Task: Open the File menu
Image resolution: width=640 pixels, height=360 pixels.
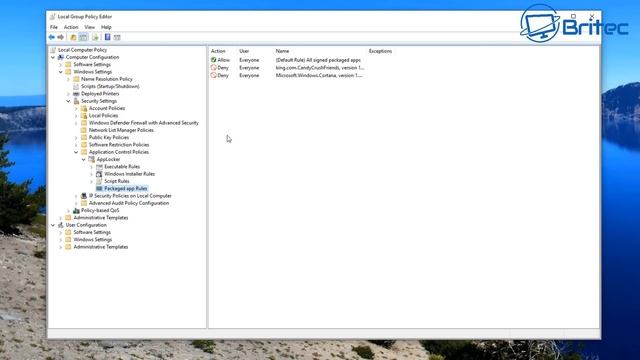Action: click(54, 27)
